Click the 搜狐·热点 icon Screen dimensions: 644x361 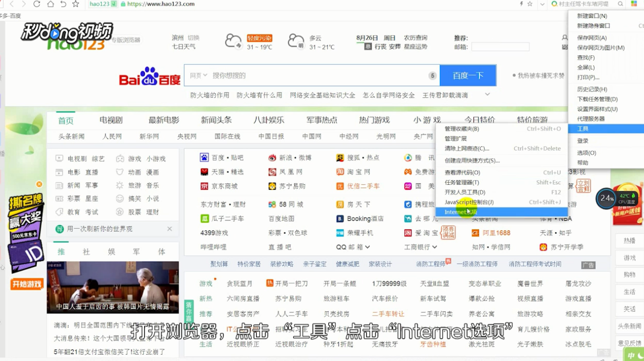[340, 157]
